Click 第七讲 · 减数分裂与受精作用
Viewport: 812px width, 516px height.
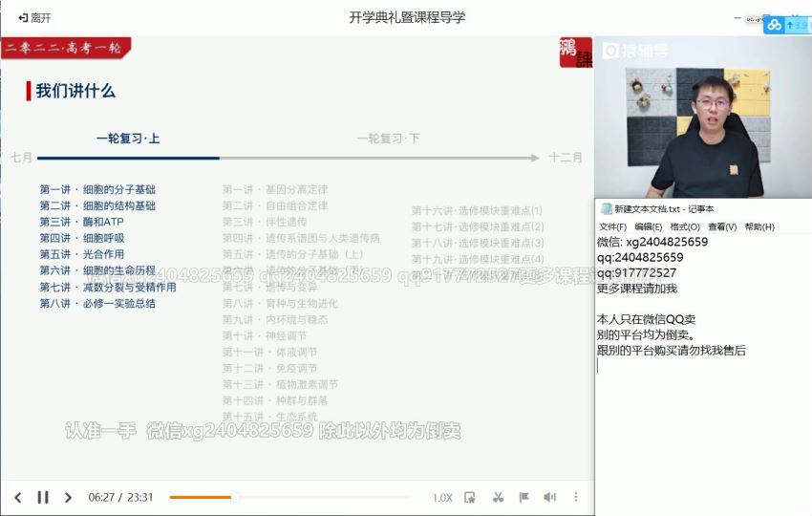click(108, 287)
